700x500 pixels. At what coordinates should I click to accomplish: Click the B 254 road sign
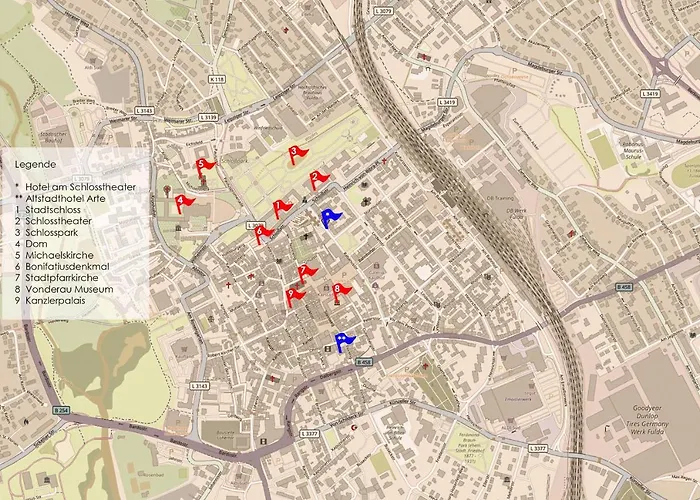pos(63,411)
